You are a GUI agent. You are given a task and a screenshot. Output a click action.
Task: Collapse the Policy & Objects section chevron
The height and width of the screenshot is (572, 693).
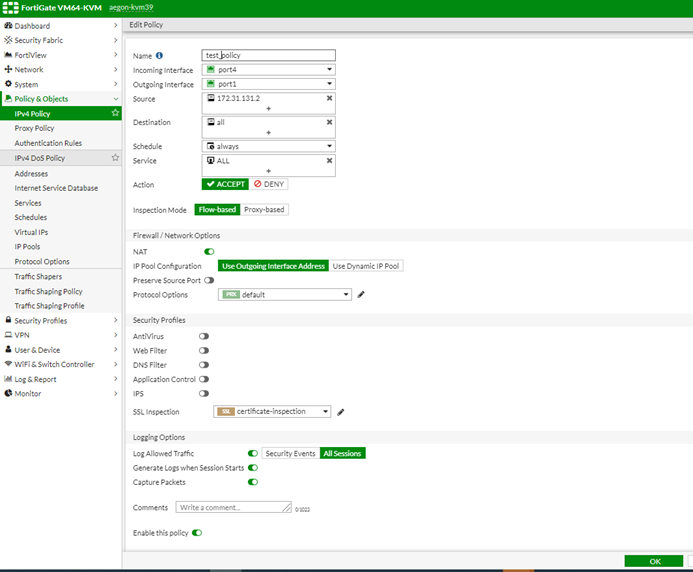[115, 99]
